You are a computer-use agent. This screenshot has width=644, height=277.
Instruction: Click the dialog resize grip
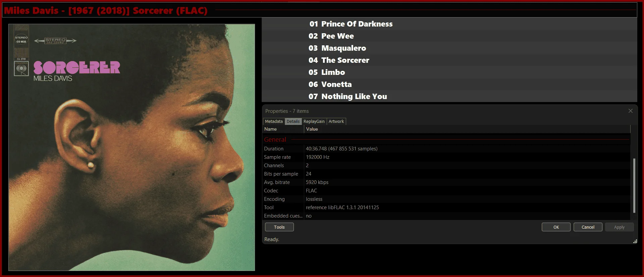[635, 241]
